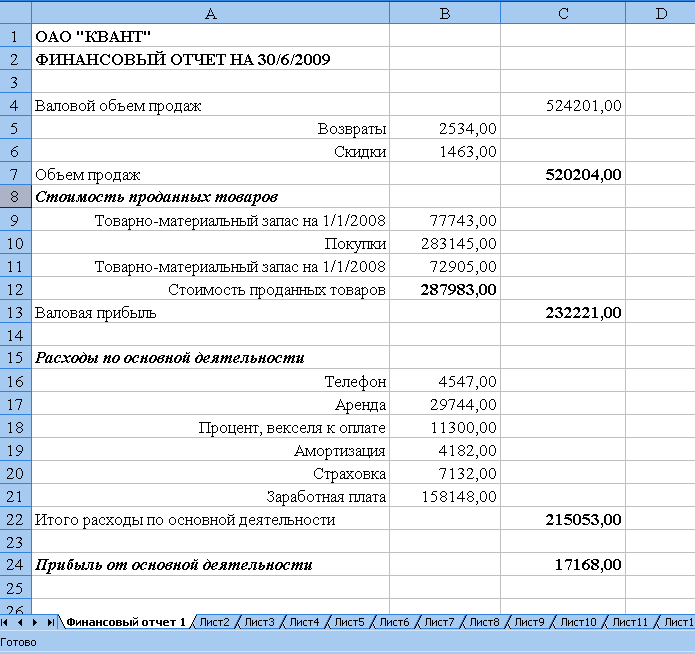Select Валовая прибыль label cell
695x654 pixels.
coord(211,312)
